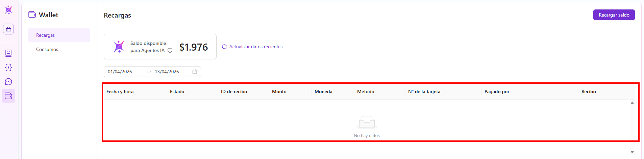644x159 pixels.
Task: Click the 'Pagado por' column header
Action: point(497,91)
